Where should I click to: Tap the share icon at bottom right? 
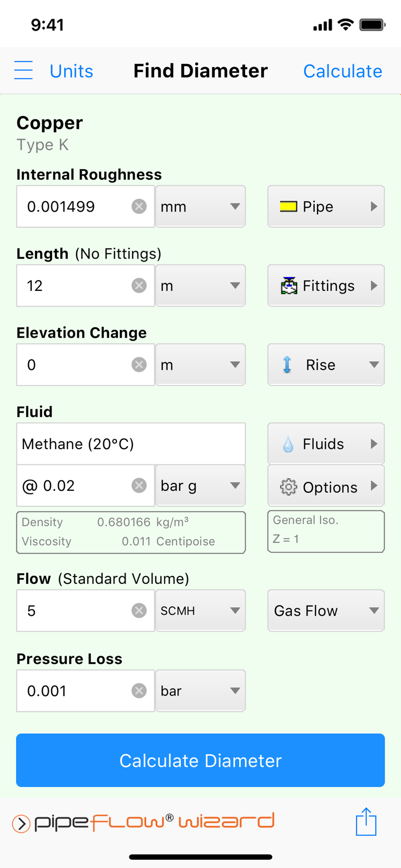[x=366, y=822]
